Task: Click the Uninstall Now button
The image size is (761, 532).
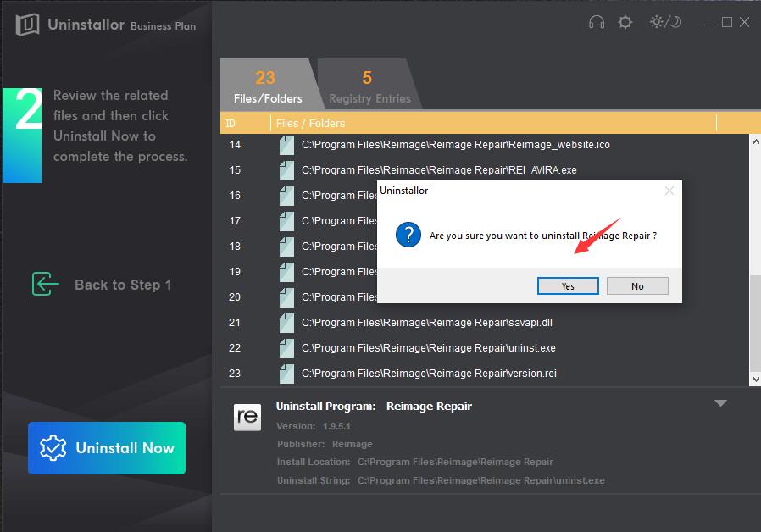Action: pyautogui.click(x=107, y=447)
